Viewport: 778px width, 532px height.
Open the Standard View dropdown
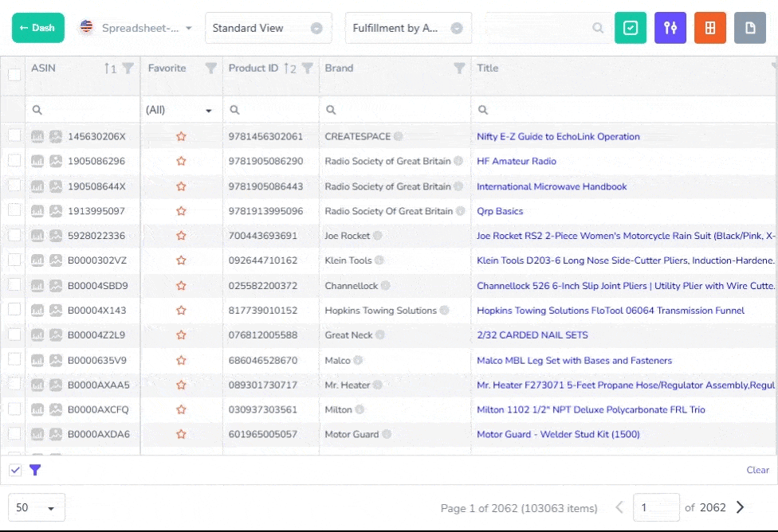point(268,27)
